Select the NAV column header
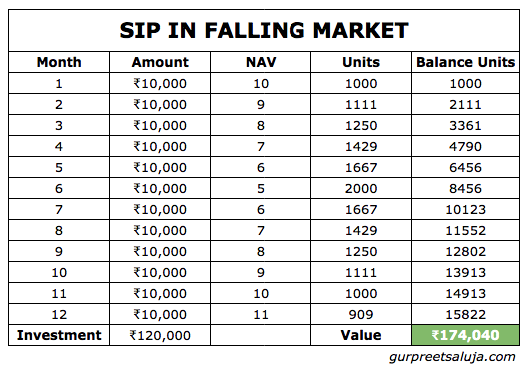This screenshot has width=530, height=375. pos(261,62)
